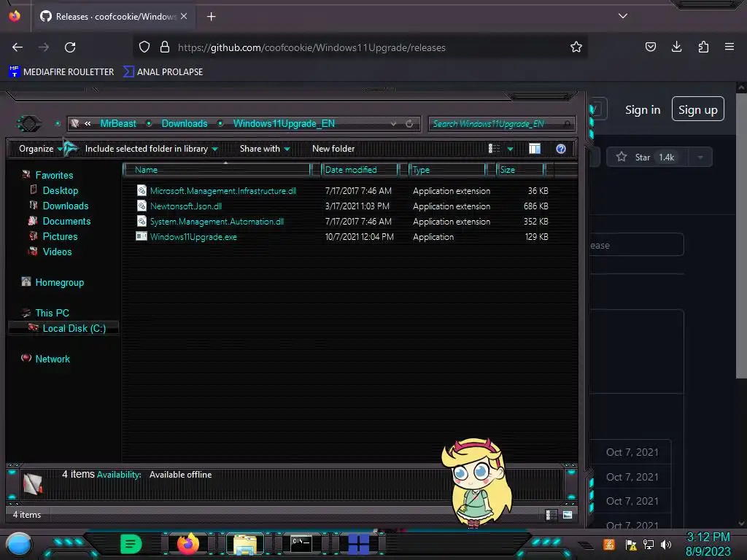
Task: Open the Firefox downloads panel
Action: (676, 47)
